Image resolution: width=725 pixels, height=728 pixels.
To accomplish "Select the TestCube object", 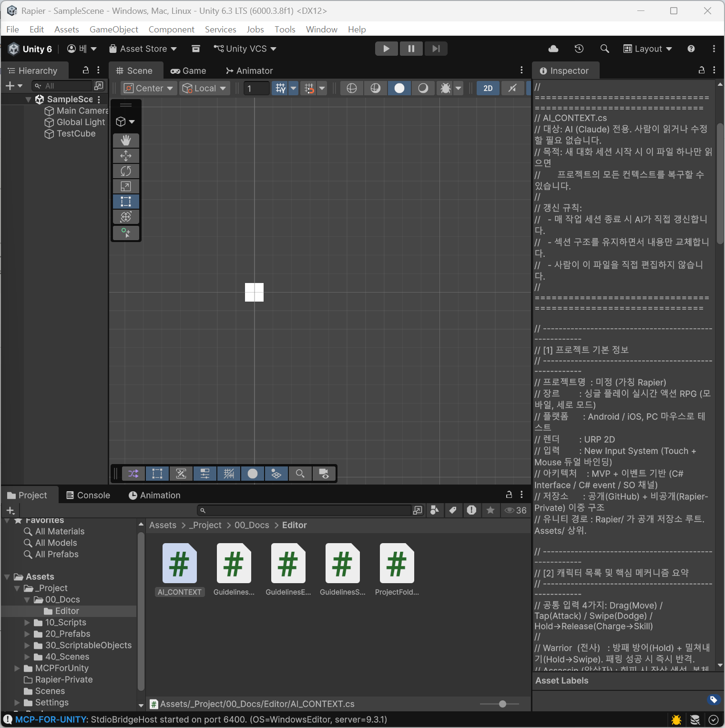I will tap(76, 133).
